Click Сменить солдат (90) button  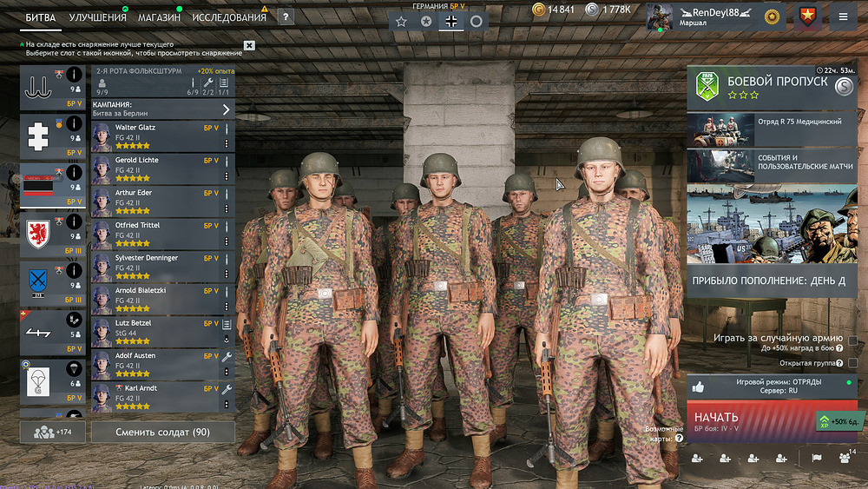tap(163, 432)
